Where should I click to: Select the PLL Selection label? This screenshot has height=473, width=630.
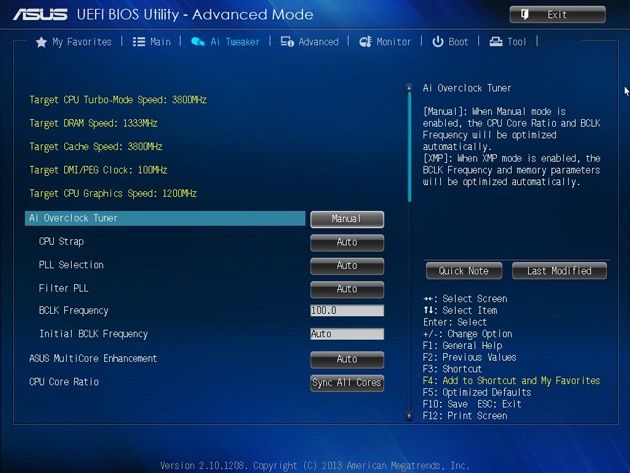click(71, 265)
